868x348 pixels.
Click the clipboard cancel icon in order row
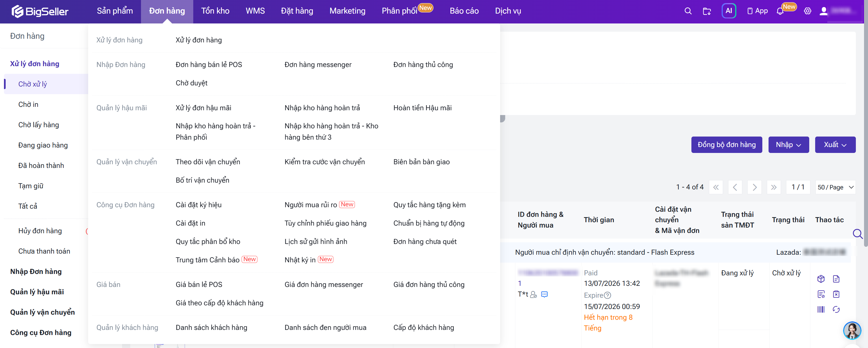836,294
